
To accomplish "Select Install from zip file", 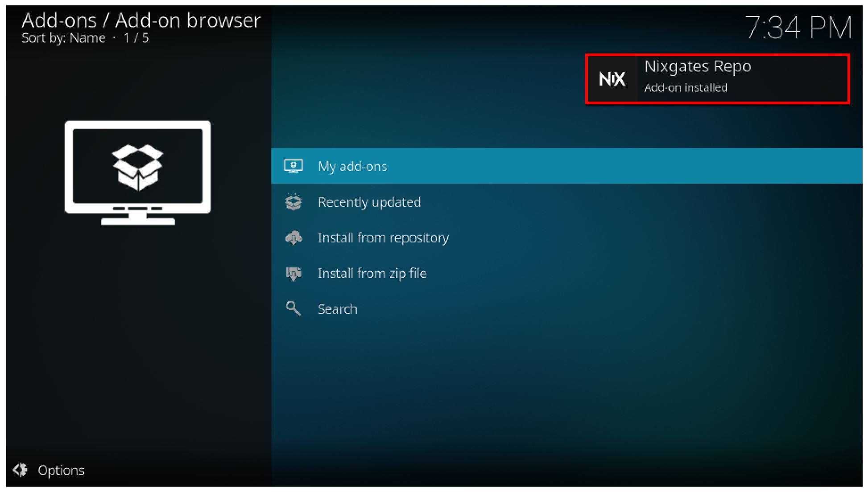I will 566,273.
